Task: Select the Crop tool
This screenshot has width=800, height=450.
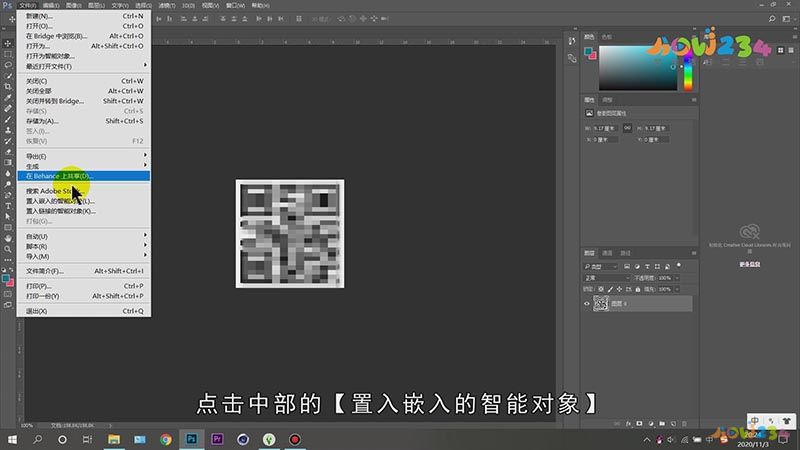Action: (x=8, y=87)
